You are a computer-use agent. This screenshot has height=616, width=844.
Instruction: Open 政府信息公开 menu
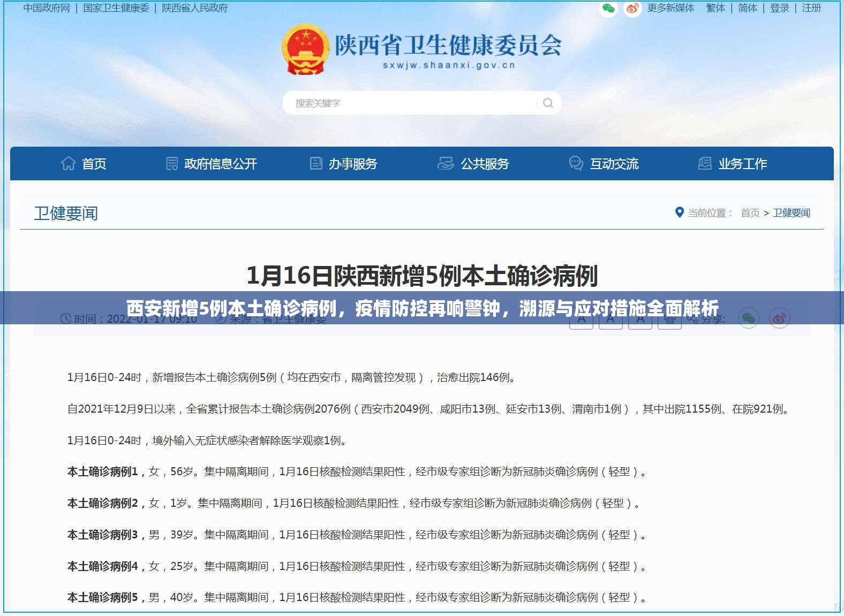(212, 164)
